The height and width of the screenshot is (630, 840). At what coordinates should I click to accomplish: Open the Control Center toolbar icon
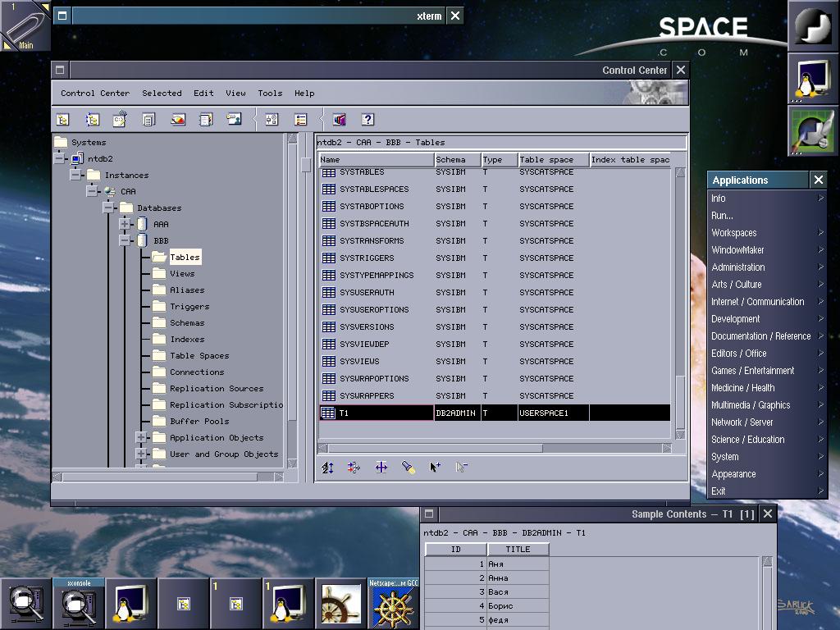point(62,120)
